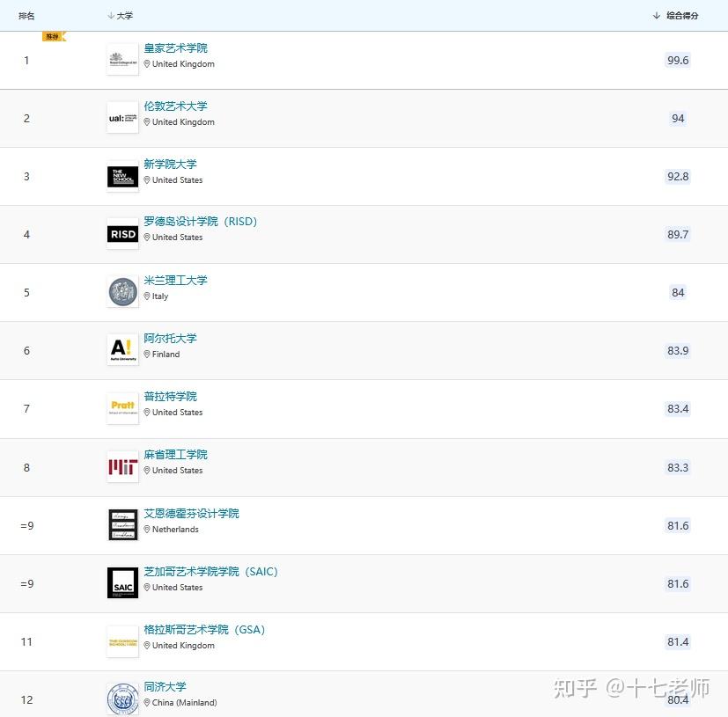The width and height of the screenshot is (728, 717).
Task: Click the RISD logo icon
Action: coord(122,234)
